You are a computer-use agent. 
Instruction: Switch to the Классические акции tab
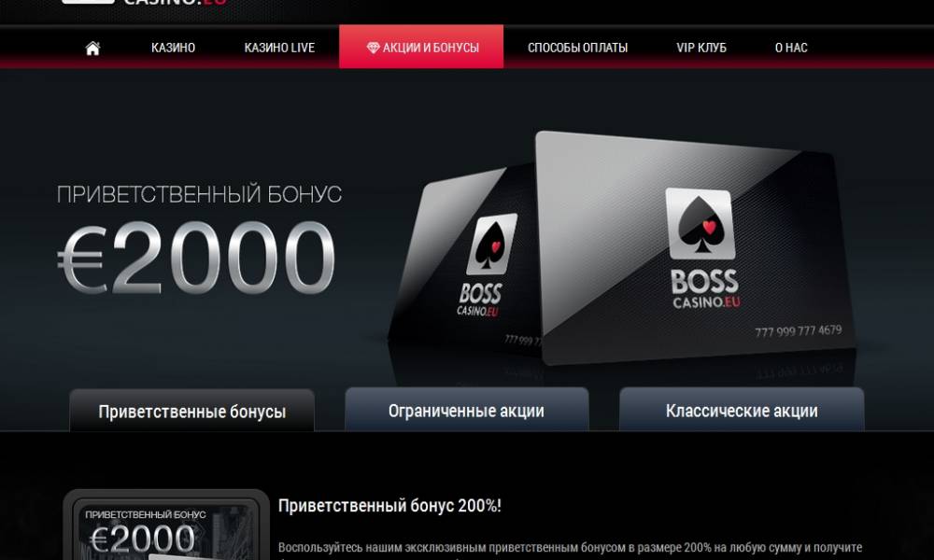(x=742, y=410)
